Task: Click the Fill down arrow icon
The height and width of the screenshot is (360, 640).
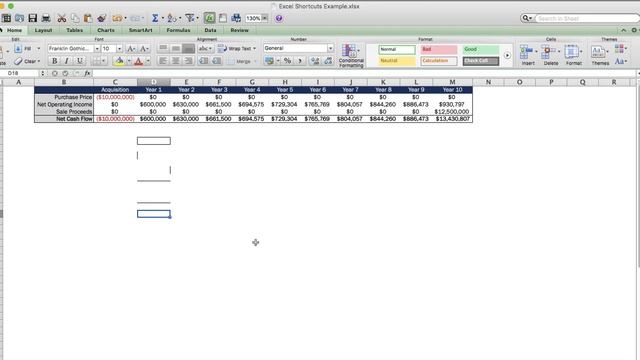Action: click(18, 49)
